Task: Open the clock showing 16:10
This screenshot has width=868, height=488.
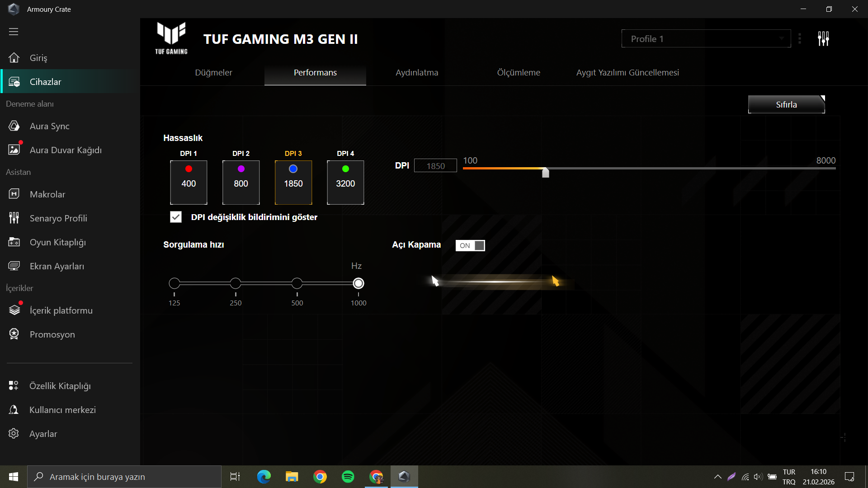Action: tap(819, 477)
